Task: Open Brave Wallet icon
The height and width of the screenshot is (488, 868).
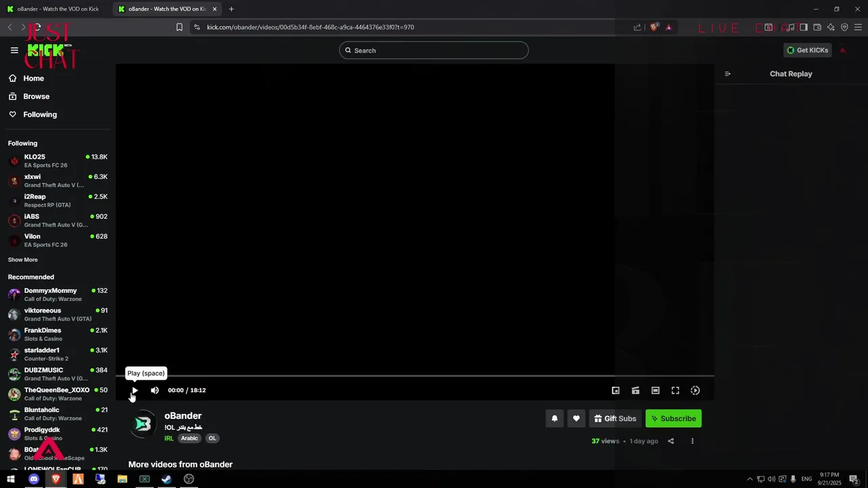Action: pyautogui.click(x=817, y=27)
